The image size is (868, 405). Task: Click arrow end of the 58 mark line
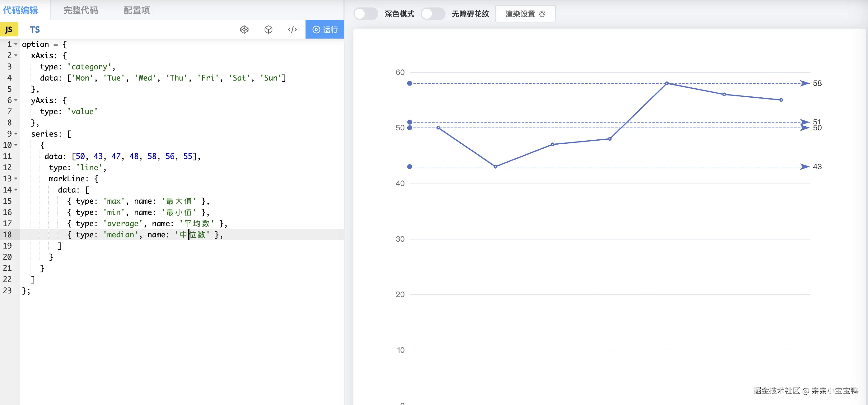804,83
